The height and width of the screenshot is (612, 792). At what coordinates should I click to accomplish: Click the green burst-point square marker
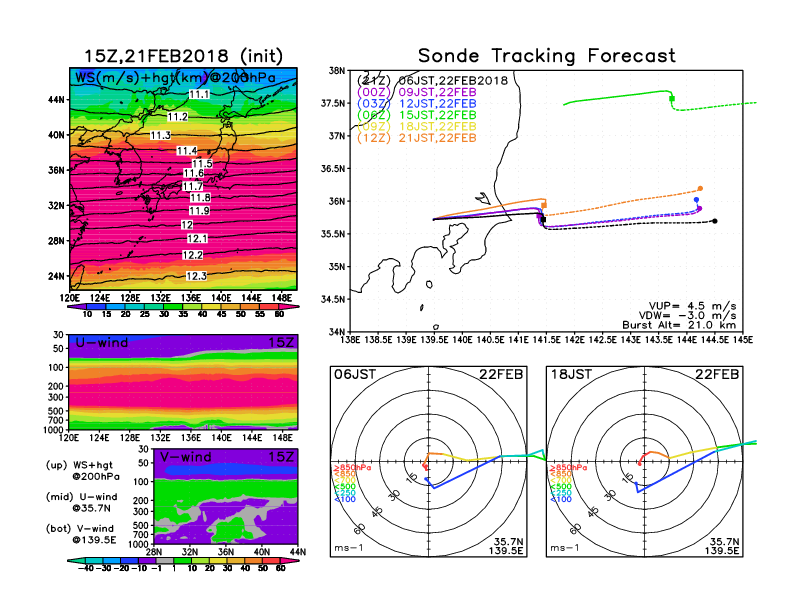coord(672,98)
